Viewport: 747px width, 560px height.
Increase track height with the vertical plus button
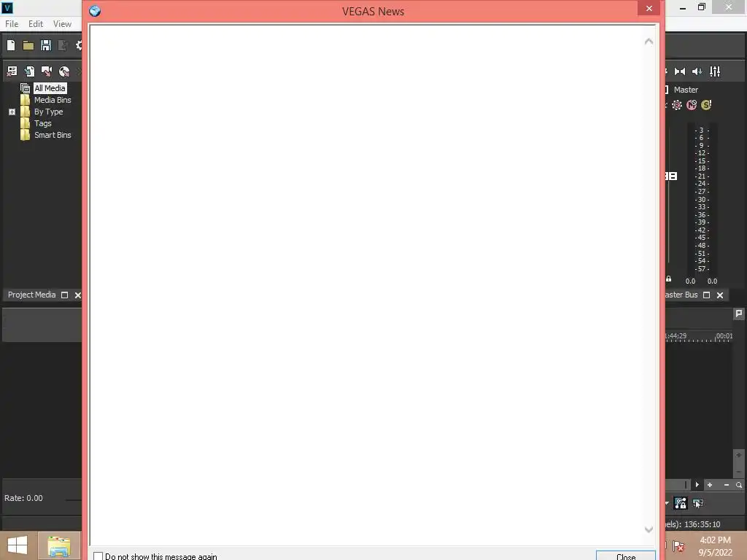click(739, 455)
